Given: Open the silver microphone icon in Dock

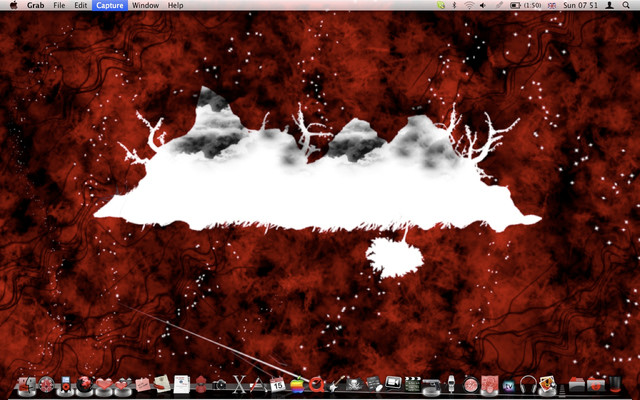Looking at the screenshot, I should [x=451, y=384].
